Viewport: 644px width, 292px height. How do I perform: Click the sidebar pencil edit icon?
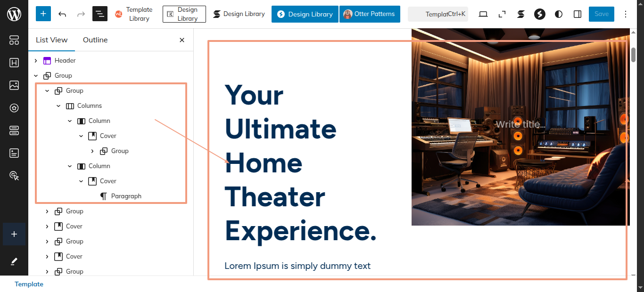click(14, 261)
